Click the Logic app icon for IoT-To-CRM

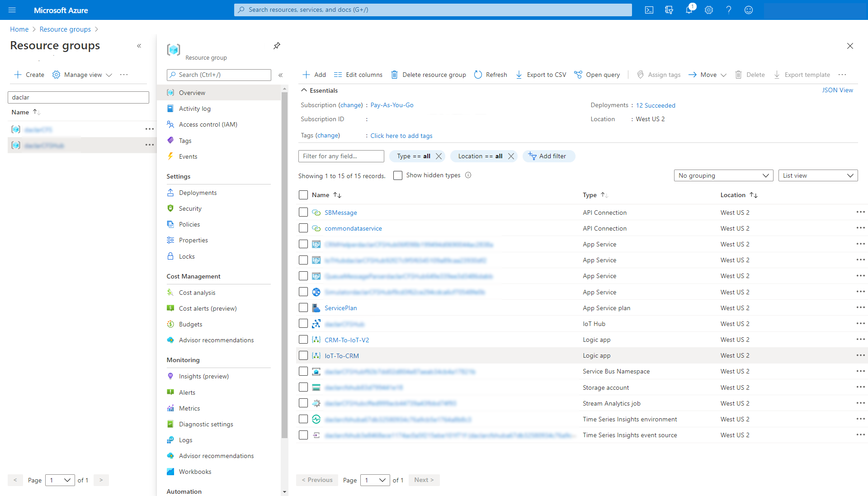click(316, 355)
